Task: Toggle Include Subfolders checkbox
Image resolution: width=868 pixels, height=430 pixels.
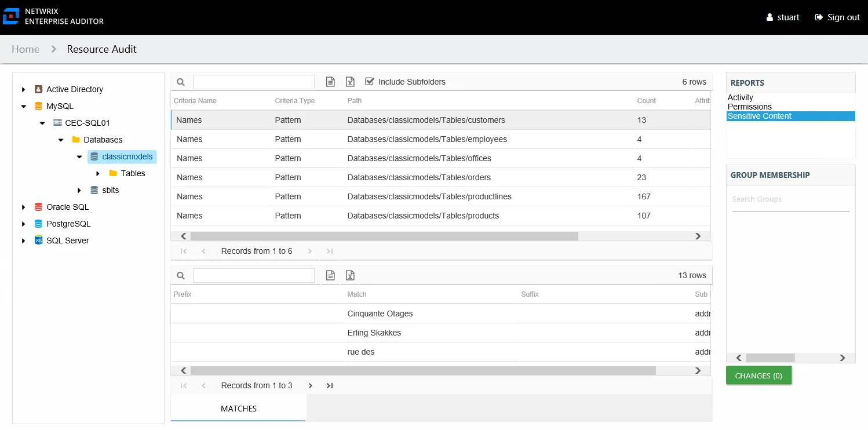Action: (370, 82)
